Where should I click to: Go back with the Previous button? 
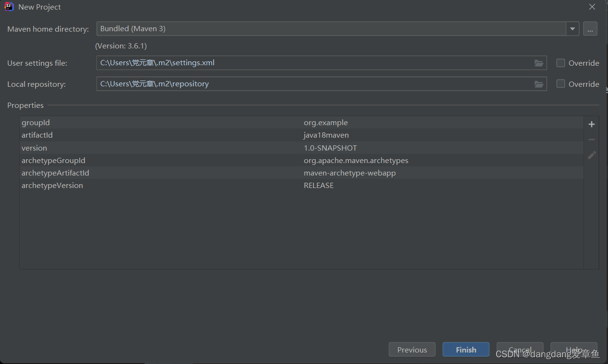point(412,350)
